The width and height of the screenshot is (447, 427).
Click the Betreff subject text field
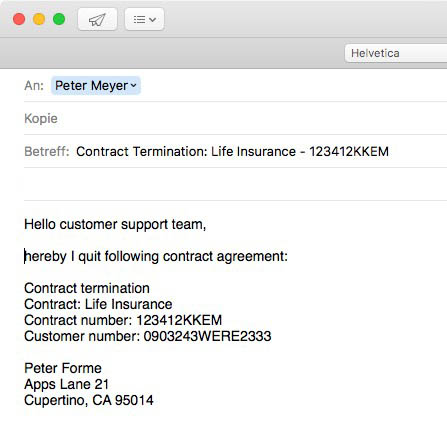coord(261,151)
